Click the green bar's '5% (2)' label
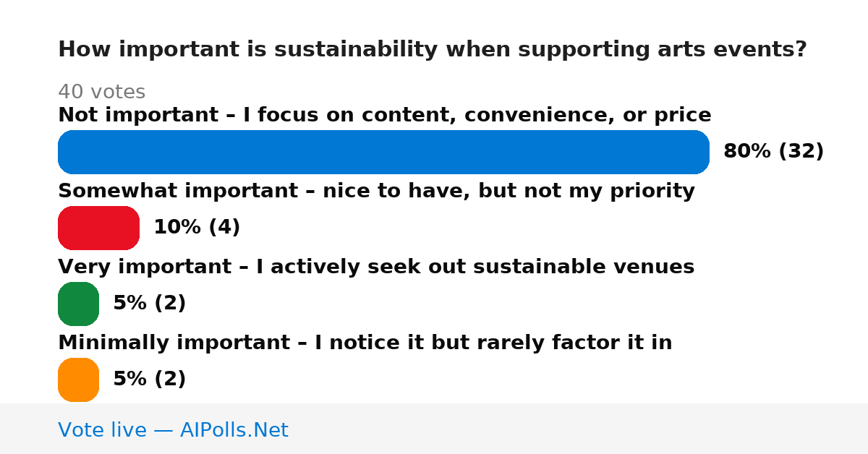 pyautogui.click(x=149, y=304)
